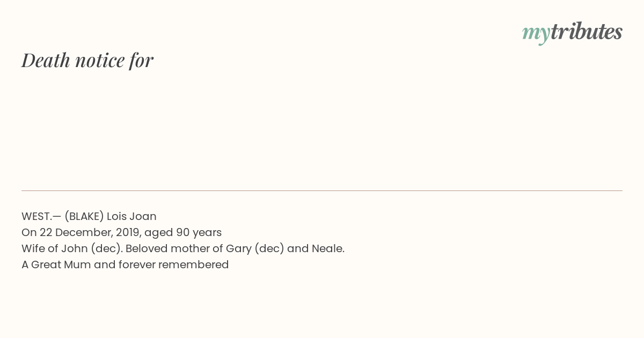Select the name "Lois Joan"
Screen dimensions: 644x338
tap(131, 216)
